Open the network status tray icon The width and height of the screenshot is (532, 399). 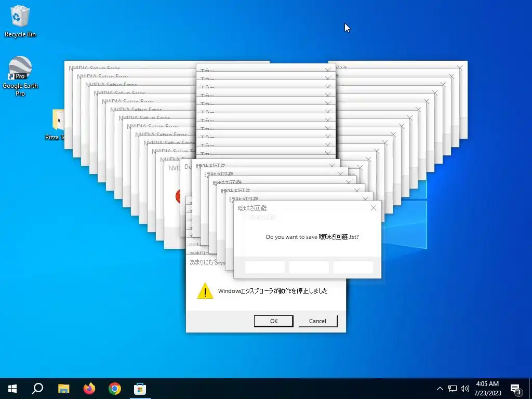[x=453, y=389]
